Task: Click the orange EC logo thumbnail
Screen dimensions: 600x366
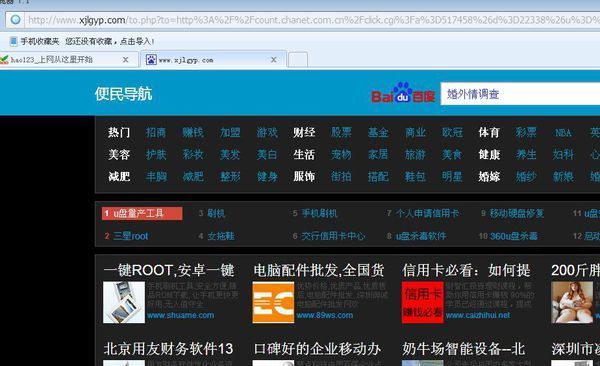Action: coord(273,302)
